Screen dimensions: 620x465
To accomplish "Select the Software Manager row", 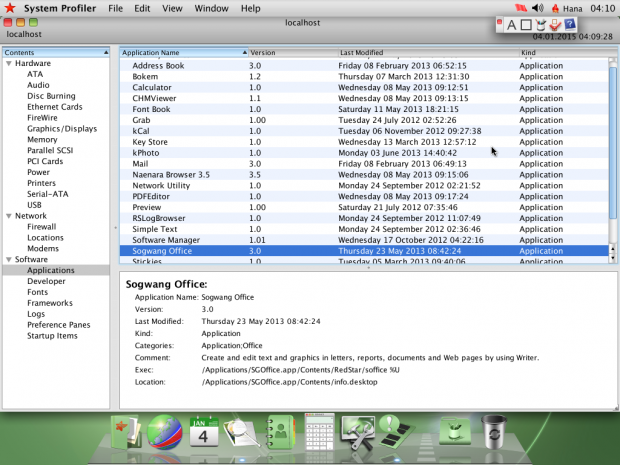I will click(364, 240).
